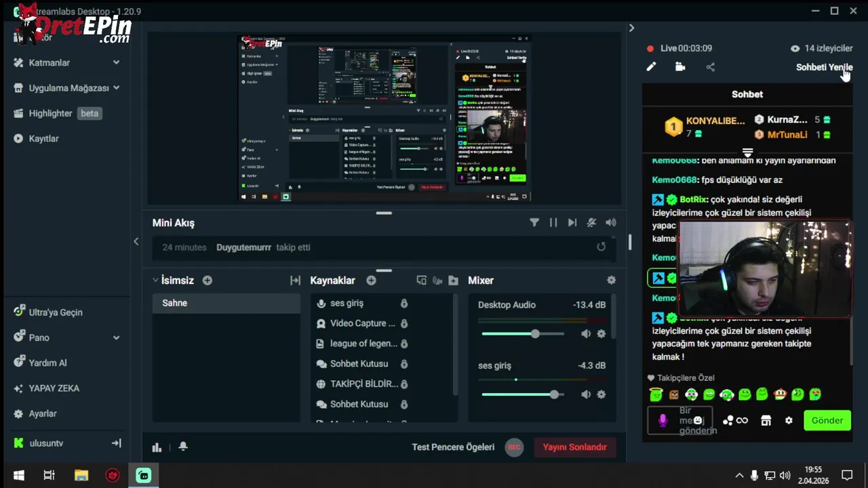The width and height of the screenshot is (868, 488).
Task: Click the share icon under Live timer
Action: (x=710, y=66)
